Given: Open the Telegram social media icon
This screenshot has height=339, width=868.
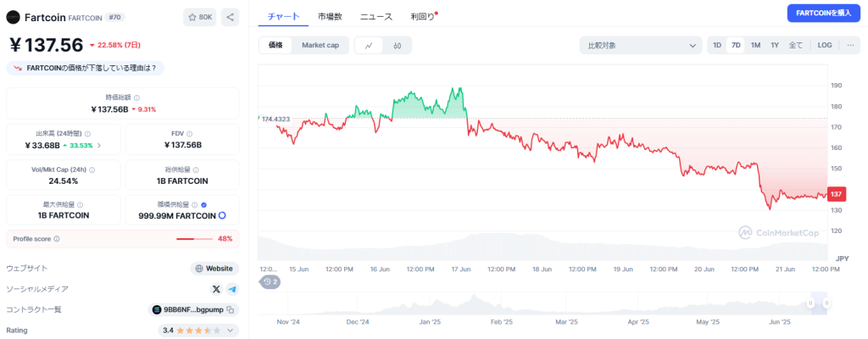Looking at the screenshot, I should [232, 289].
